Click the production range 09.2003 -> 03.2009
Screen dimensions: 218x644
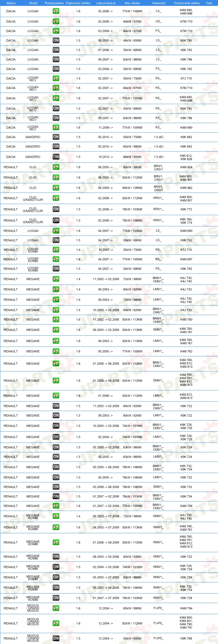pyautogui.click(x=106, y=330)
